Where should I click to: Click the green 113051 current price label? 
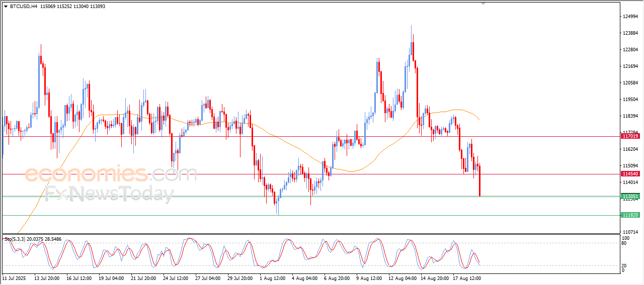[630, 197]
